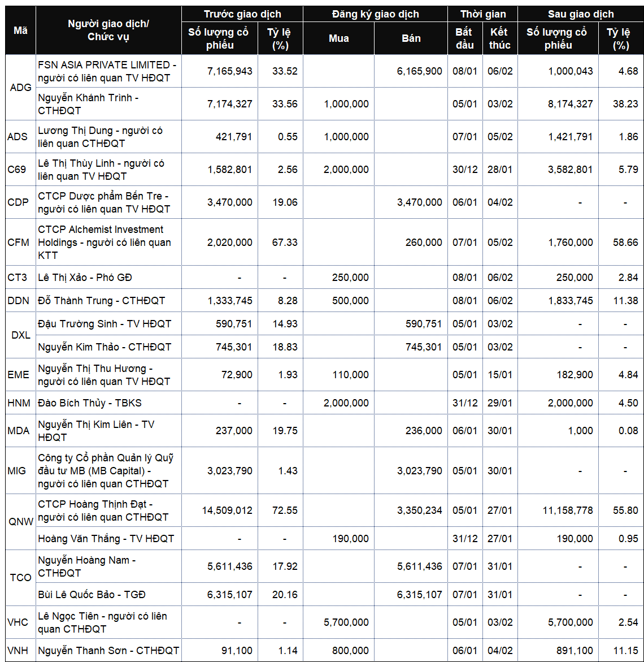This screenshot has height=662, width=644.
Task: Select the "Người giao dịch/ Chức vụ" header
Action: point(108,31)
